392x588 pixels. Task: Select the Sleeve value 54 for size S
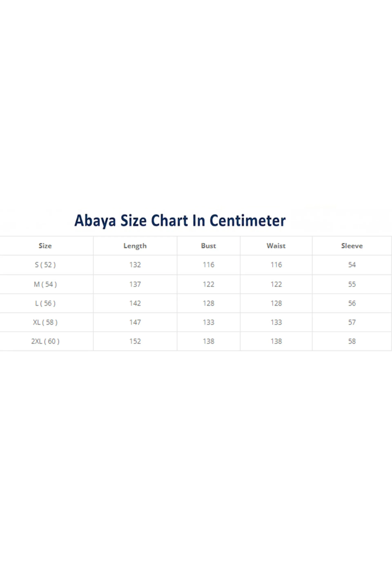point(352,265)
